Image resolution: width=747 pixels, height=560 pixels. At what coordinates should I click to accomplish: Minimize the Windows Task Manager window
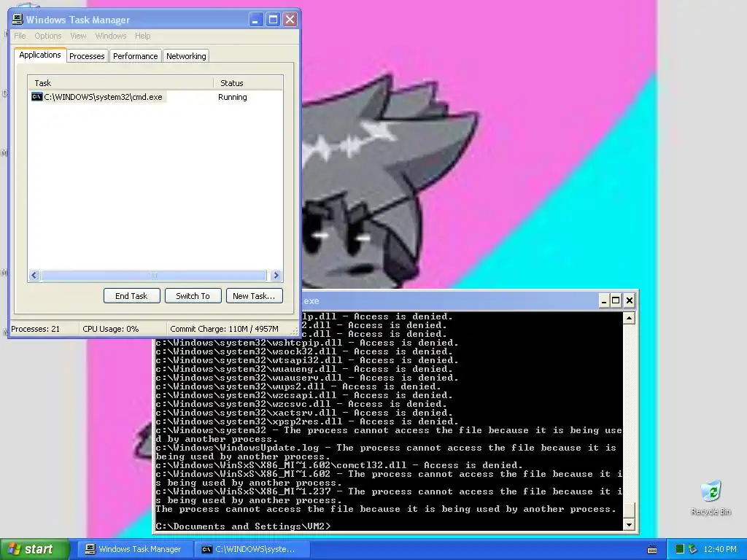click(256, 20)
